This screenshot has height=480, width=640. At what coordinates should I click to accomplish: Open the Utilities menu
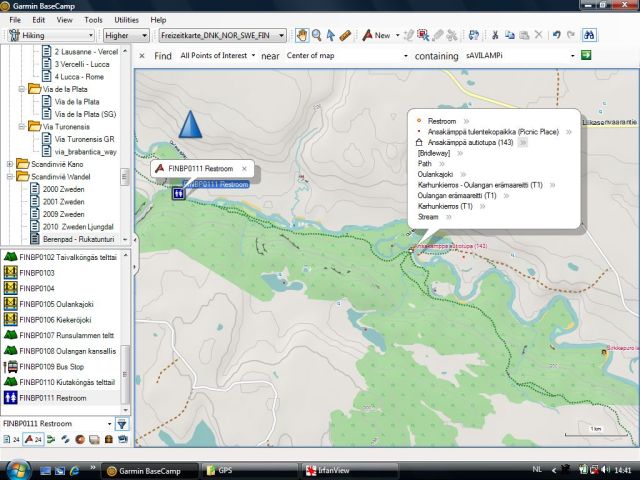coord(127,19)
